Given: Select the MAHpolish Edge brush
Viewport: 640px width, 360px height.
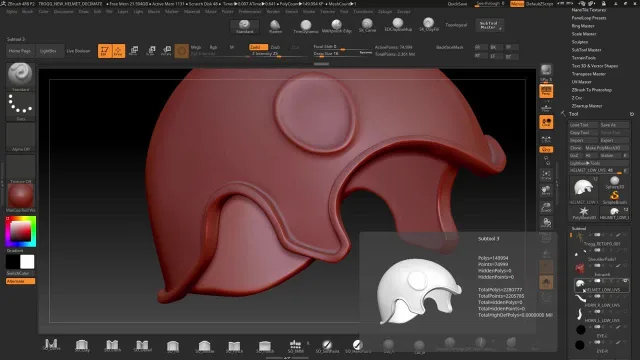Looking at the screenshot, I should [x=336, y=26].
